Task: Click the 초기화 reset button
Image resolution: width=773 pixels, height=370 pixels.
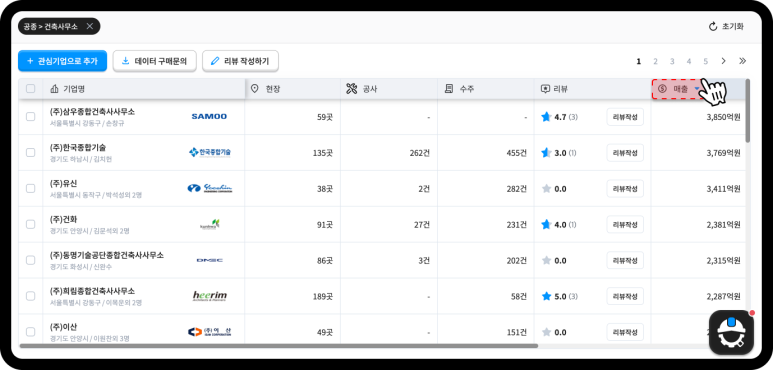Action: coord(726,27)
